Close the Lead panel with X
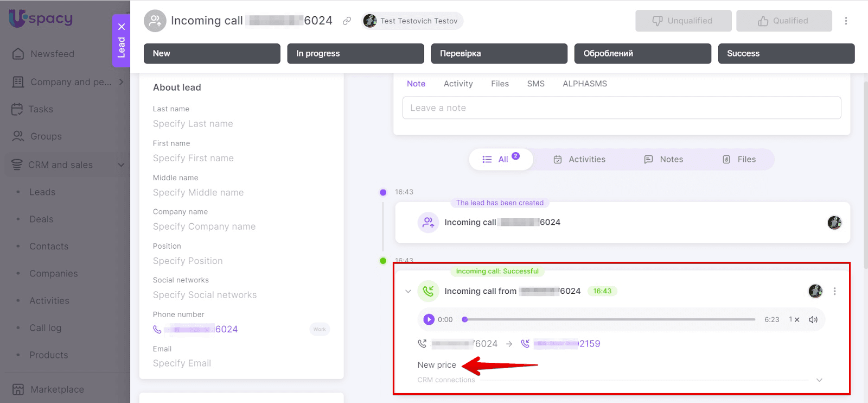Image resolution: width=868 pixels, height=403 pixels. click(x=122, y=27)
